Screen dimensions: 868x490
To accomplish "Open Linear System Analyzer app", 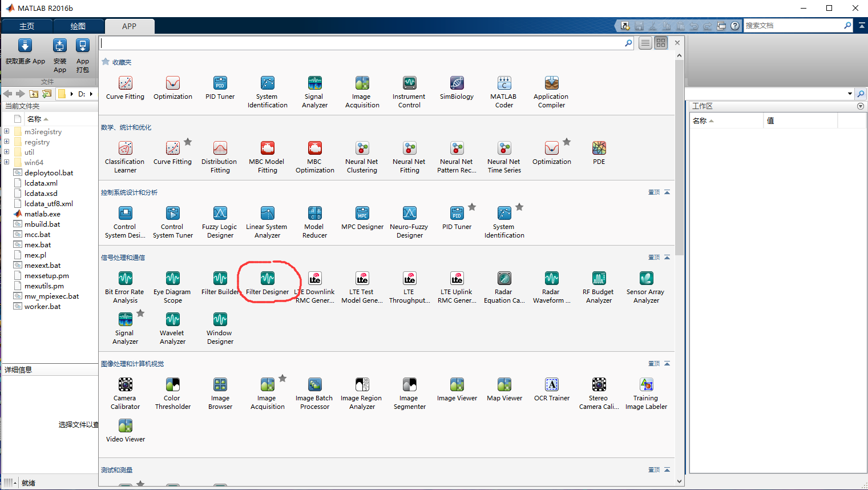I will [267, 222].
